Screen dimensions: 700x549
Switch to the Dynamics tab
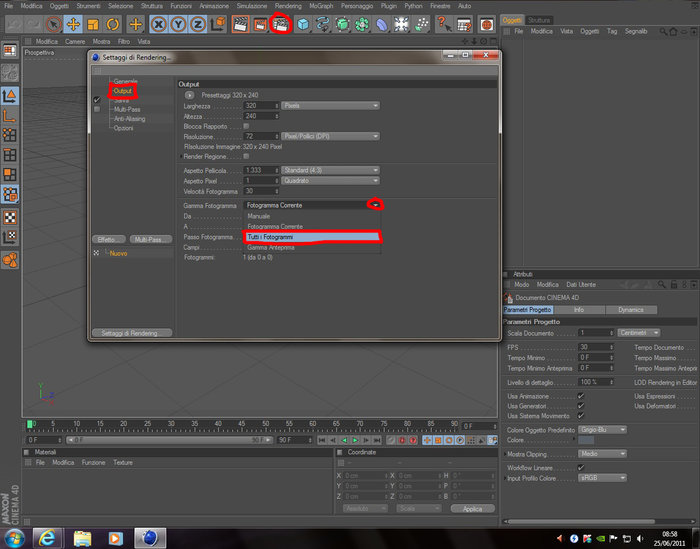631,310
